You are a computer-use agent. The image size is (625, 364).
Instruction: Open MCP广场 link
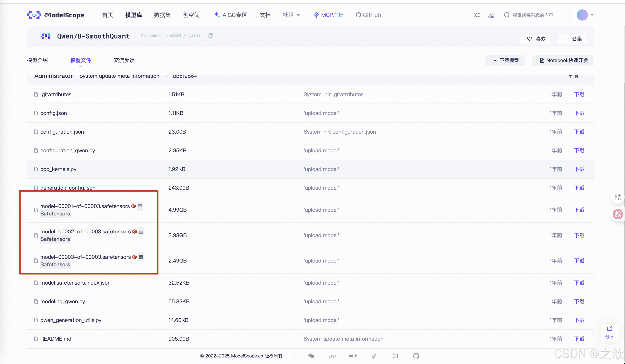pos(328,15)
